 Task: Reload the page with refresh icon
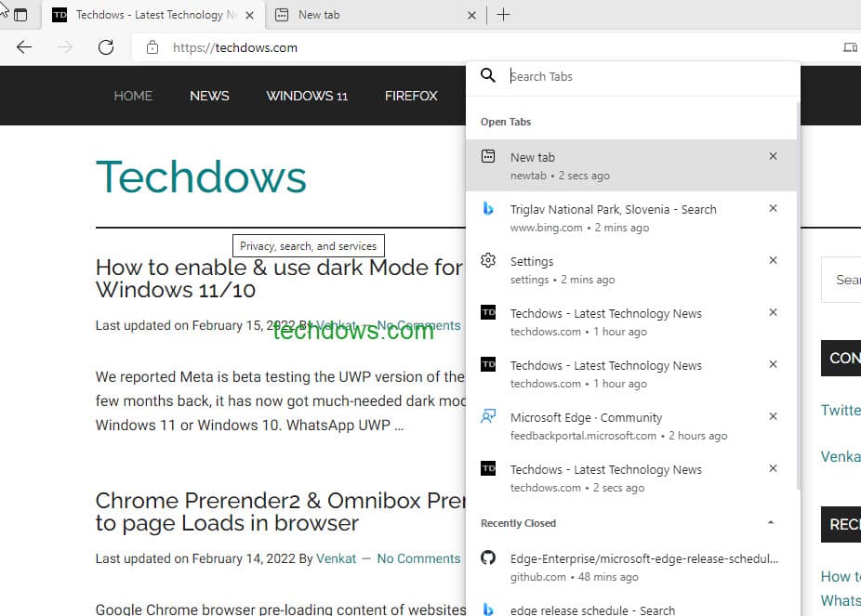(105, 47)
